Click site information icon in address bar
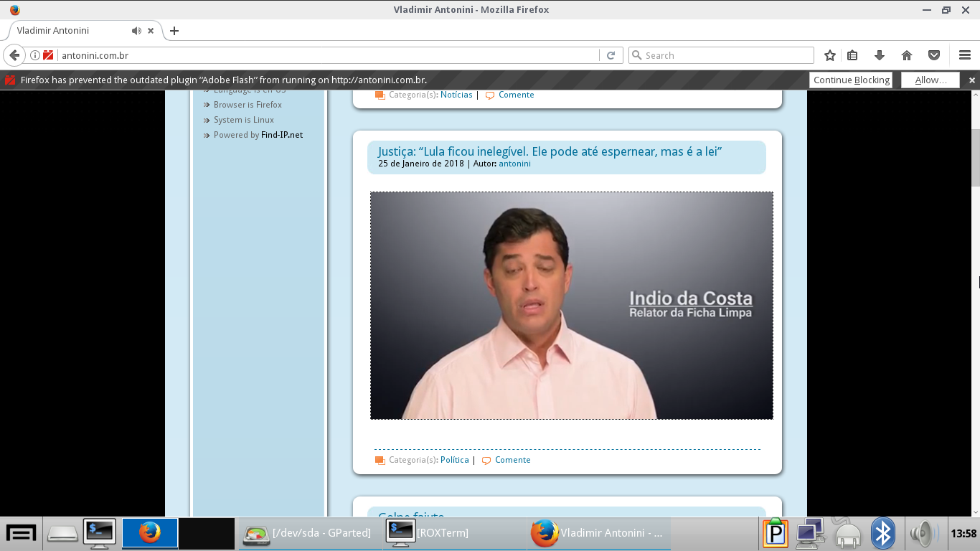Image resolution: width=980 pixels, height=551 pixels. point(34,55)
